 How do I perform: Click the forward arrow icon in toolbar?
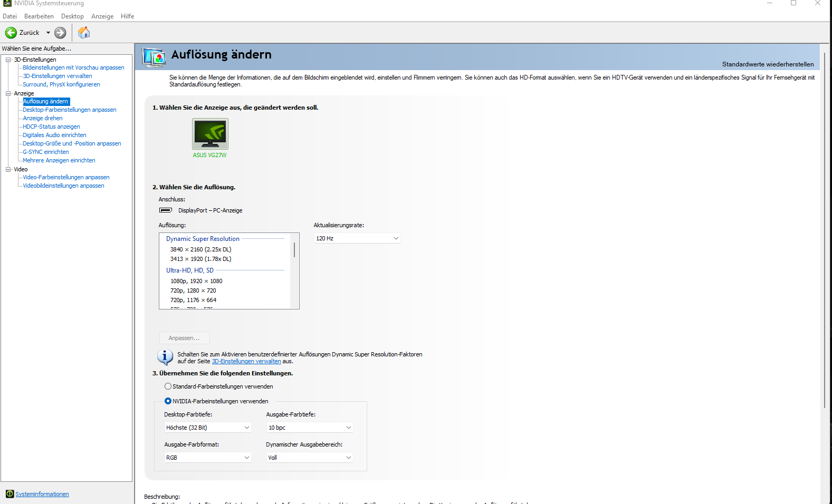click(61, 33)
